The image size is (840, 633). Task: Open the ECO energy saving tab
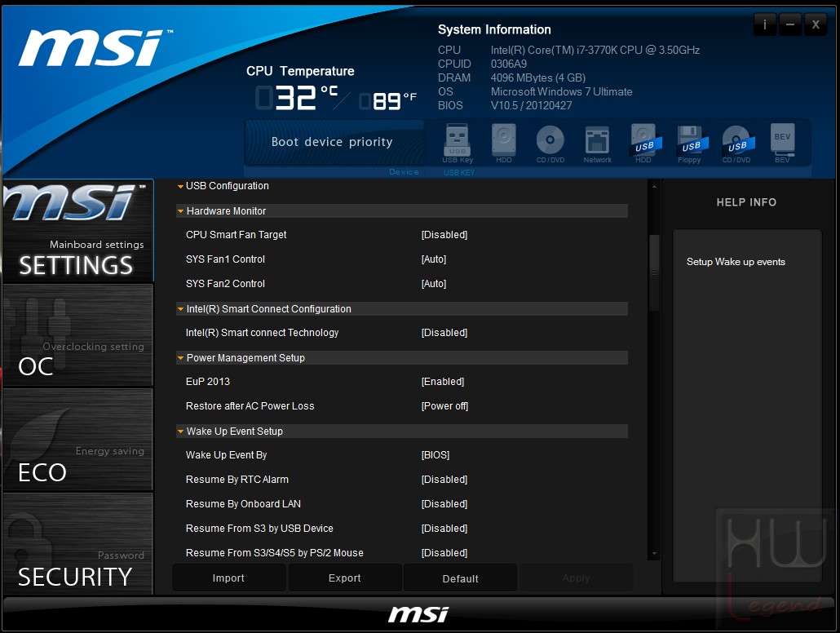click(x=78, y=440)
